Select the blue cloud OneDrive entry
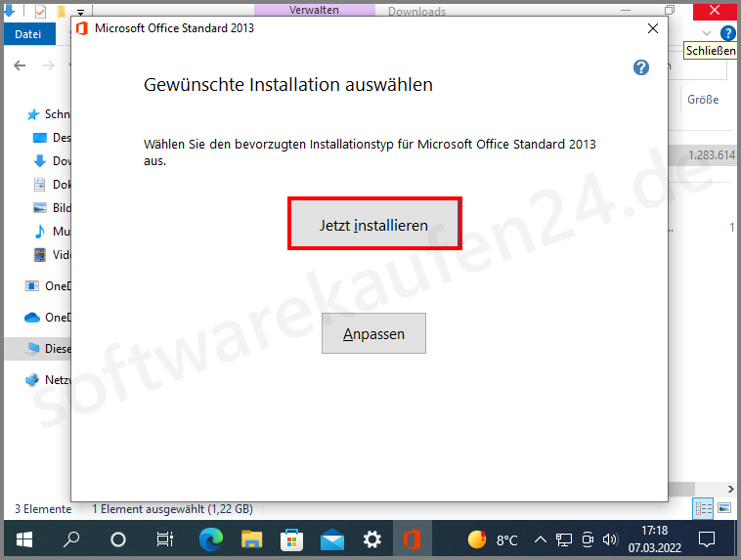This screenshot has height=560, width=741. click(x=47, y=317)
